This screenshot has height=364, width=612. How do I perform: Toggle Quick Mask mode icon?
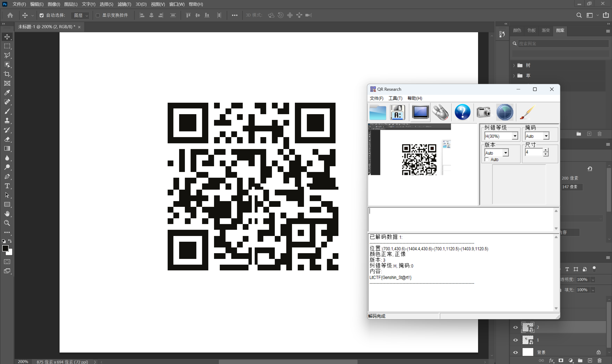[x=7, y=262]
